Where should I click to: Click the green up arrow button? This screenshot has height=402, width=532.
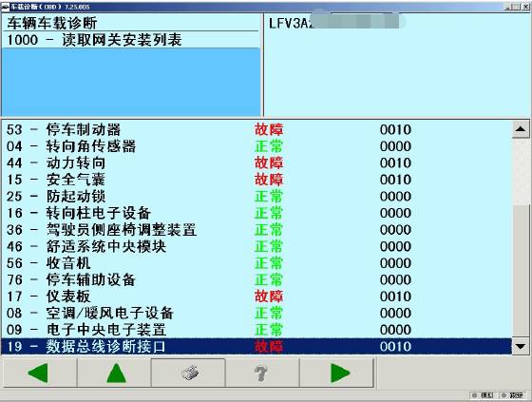pyautogui.click(x=115, y=373)
